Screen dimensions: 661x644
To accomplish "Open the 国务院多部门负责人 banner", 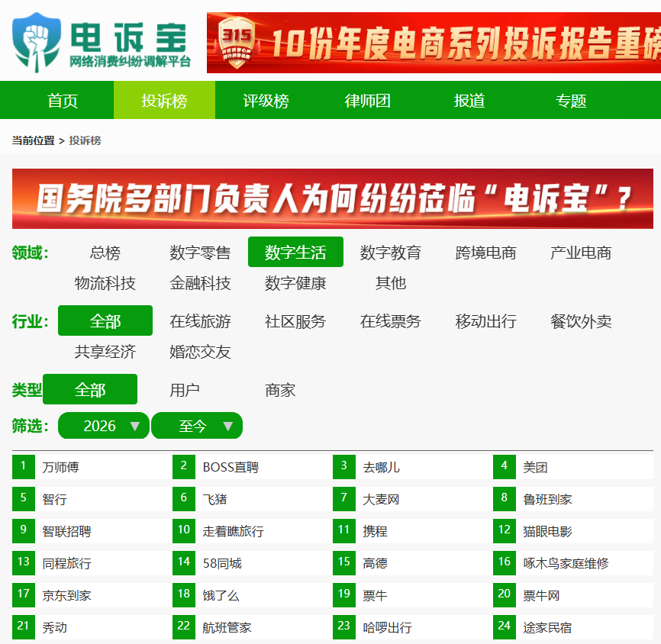I will click(x=333, y=198).
